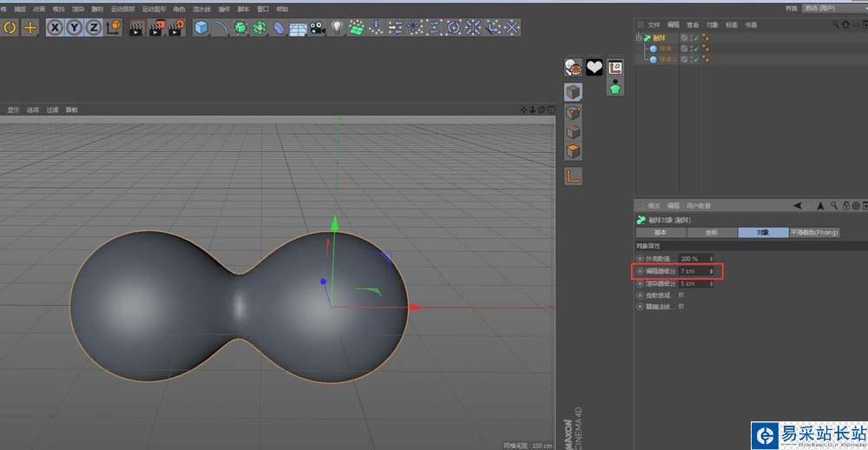Screen dimensions: 868x450
Task: Collapse the Metaball object tree
Action: [639, 38]
